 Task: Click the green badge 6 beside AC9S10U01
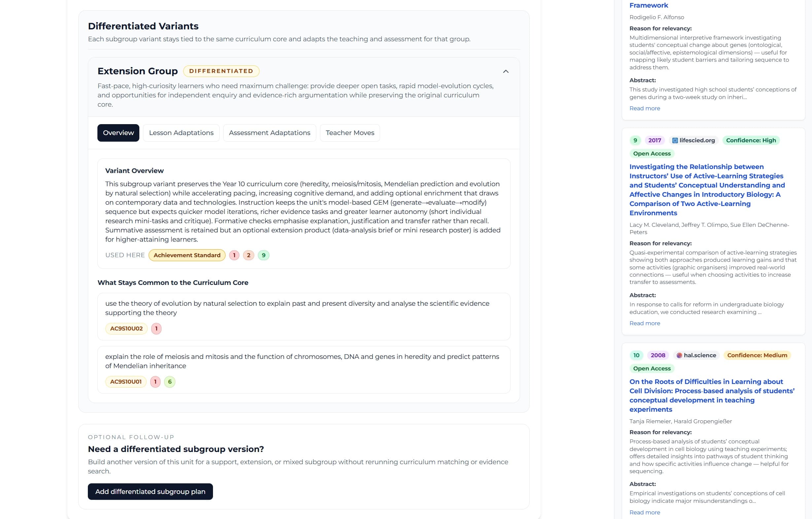click(170, 381)
